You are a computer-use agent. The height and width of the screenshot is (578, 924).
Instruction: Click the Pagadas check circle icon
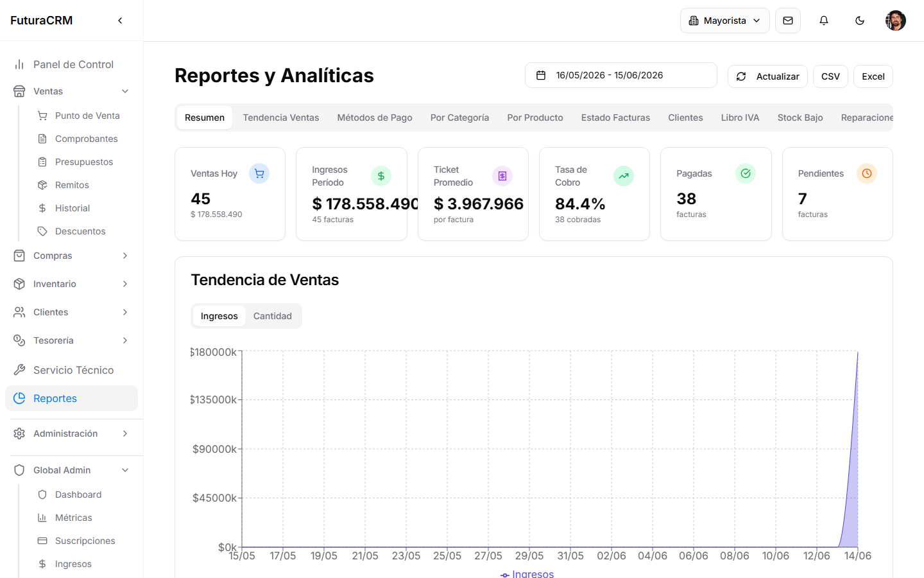pyautogui.click(x=746, y=173)
